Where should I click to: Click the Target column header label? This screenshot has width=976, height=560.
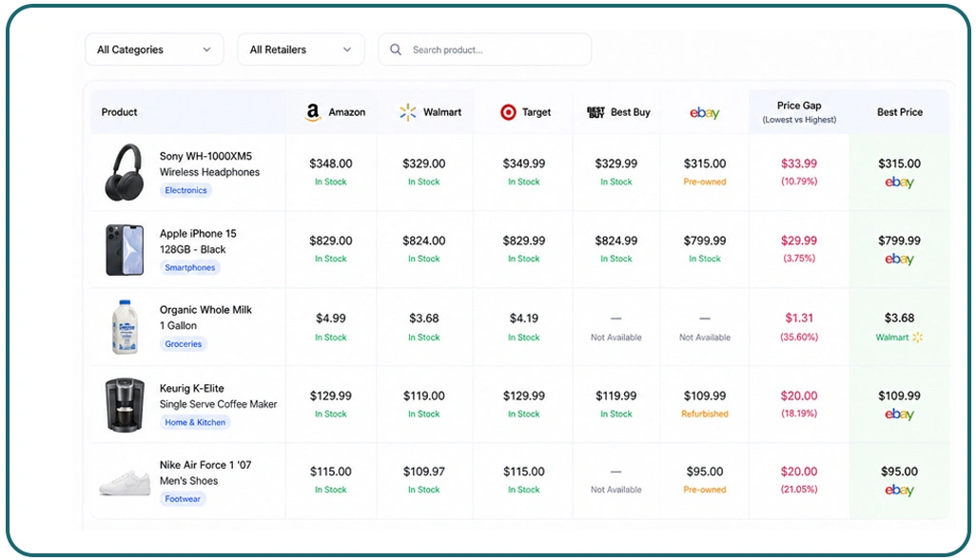click(x=537, y=112)
